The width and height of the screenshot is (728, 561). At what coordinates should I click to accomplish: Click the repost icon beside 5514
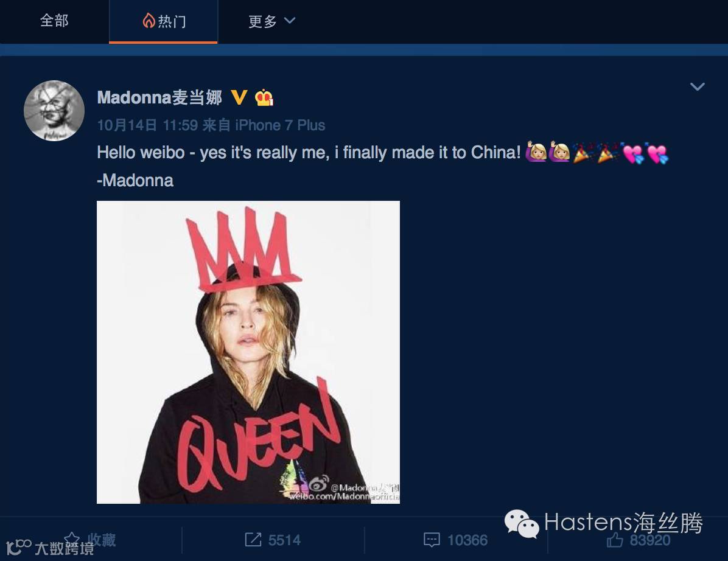point(253,540)
